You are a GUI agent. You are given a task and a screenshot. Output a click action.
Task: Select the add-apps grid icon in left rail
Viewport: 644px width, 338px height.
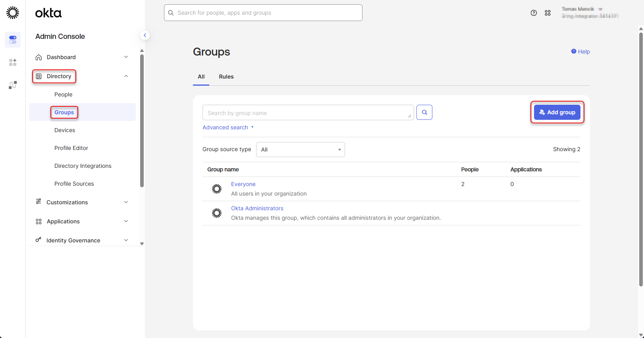[13, 62]
